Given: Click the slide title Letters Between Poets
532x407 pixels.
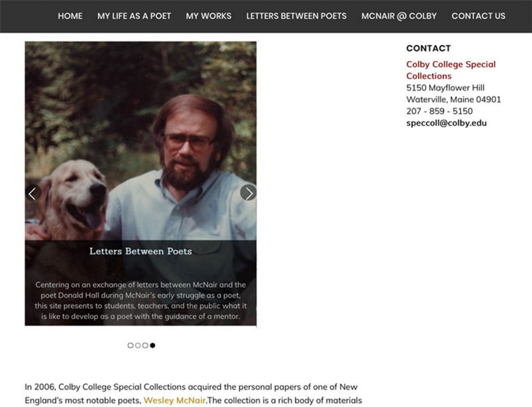Looking at the screenshot, I should (140, 251).
